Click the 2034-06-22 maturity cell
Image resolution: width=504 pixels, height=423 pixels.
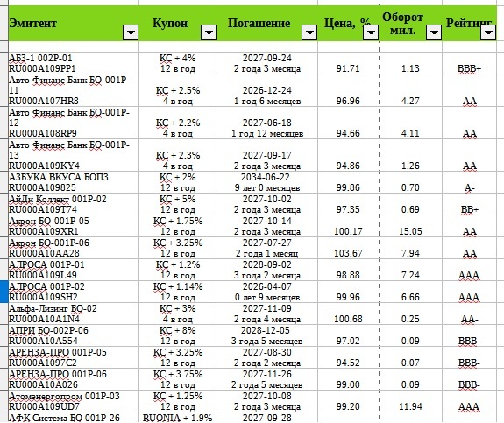tap(267, 182)
